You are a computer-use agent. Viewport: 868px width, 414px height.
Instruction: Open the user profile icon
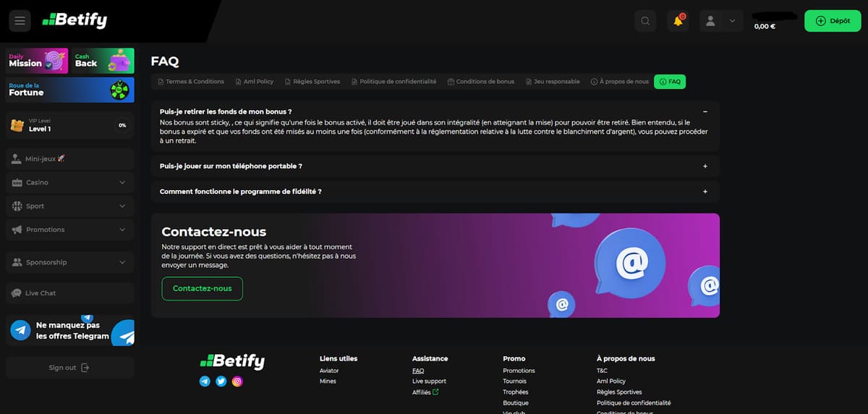(x=710, y=21)
